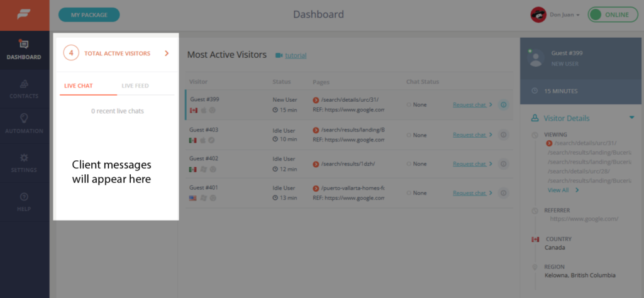Click the My Package button

coord(89,15)
